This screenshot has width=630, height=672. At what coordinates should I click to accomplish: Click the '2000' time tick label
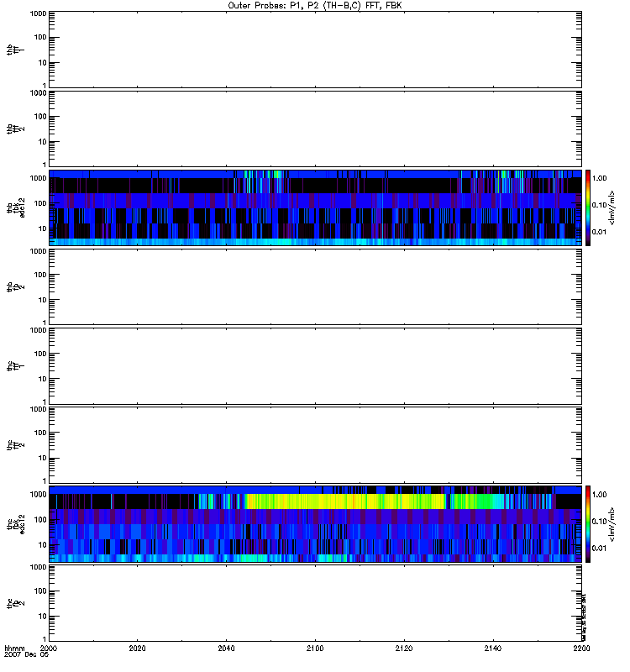click(x=49, y=648)
